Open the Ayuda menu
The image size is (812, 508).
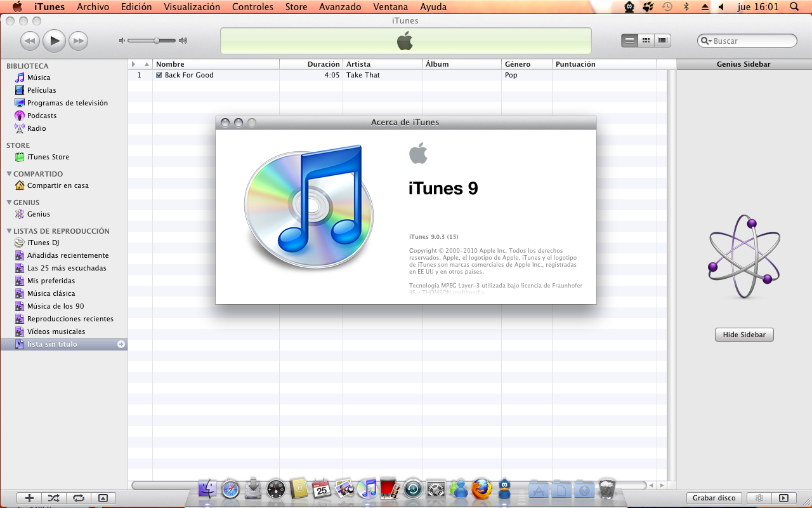pos(433,7)
